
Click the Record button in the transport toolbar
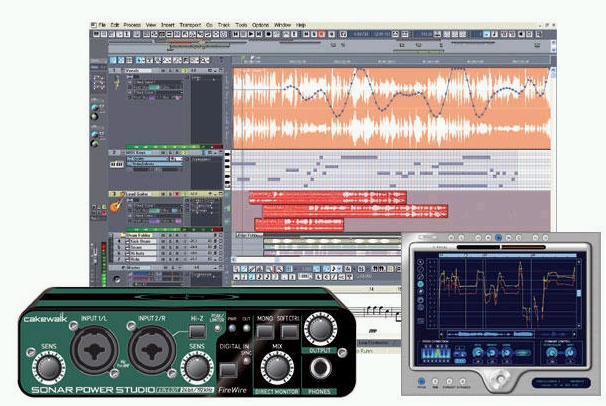coord(268,34)
